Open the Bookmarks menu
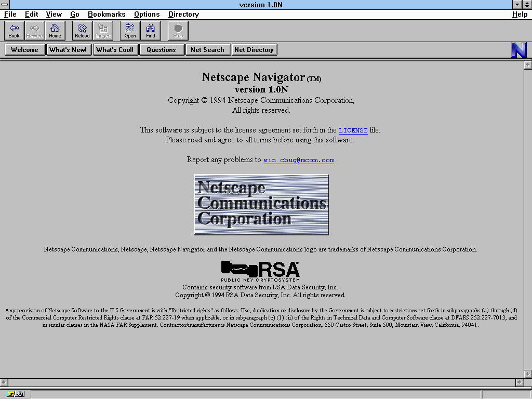Viewport: 532px width, 399px height. (x=107, y=15)
